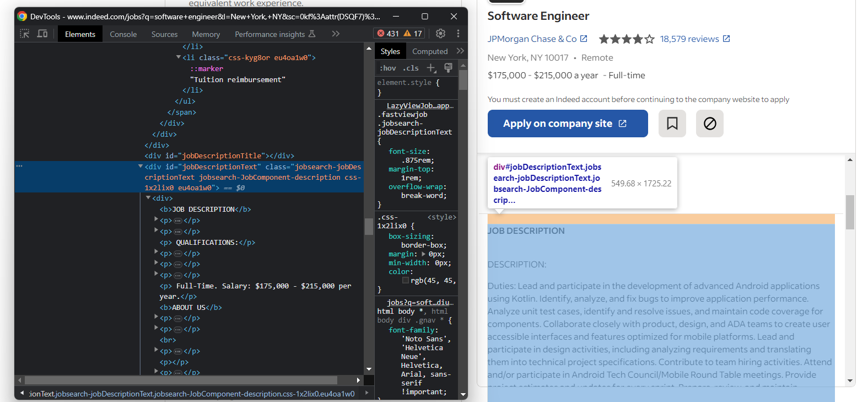Open the LazyViewJob…app stylesheet link
Image resolution: width=868 pixels, height=402 pixels.
point(420,106)
